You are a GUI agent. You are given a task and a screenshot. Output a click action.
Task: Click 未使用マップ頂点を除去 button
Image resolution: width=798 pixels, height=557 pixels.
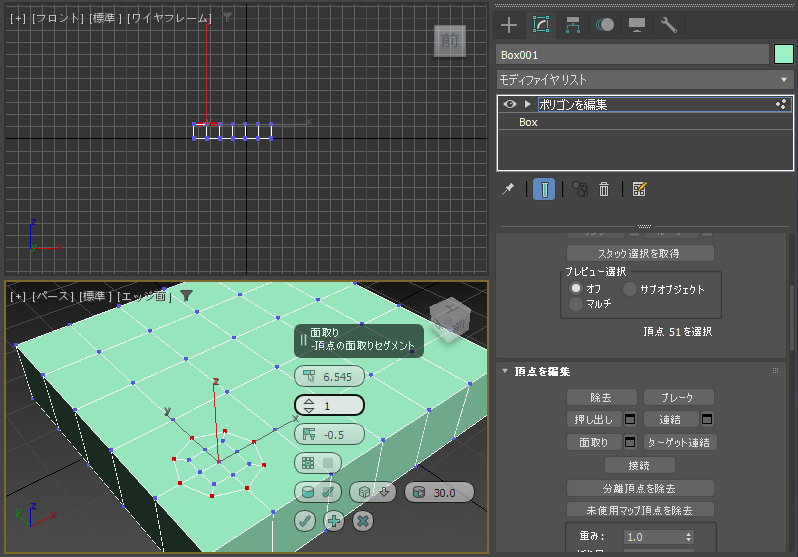pos(640,510)
